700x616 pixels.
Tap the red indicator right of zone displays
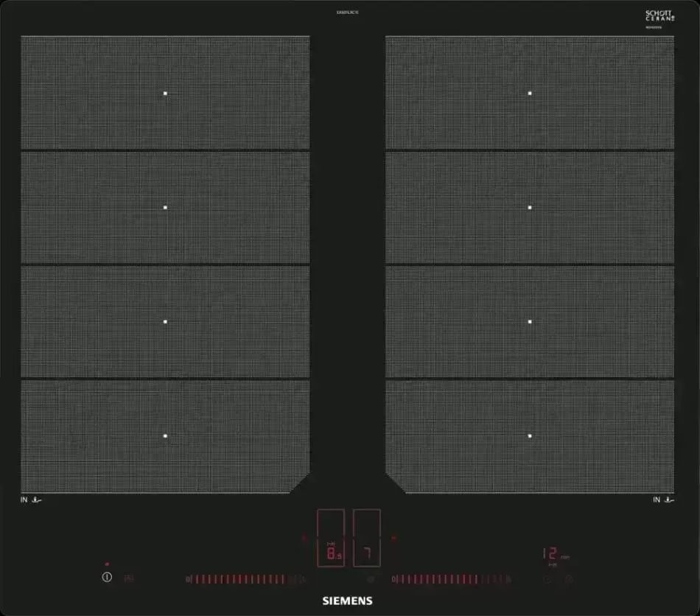pos(394,538)
